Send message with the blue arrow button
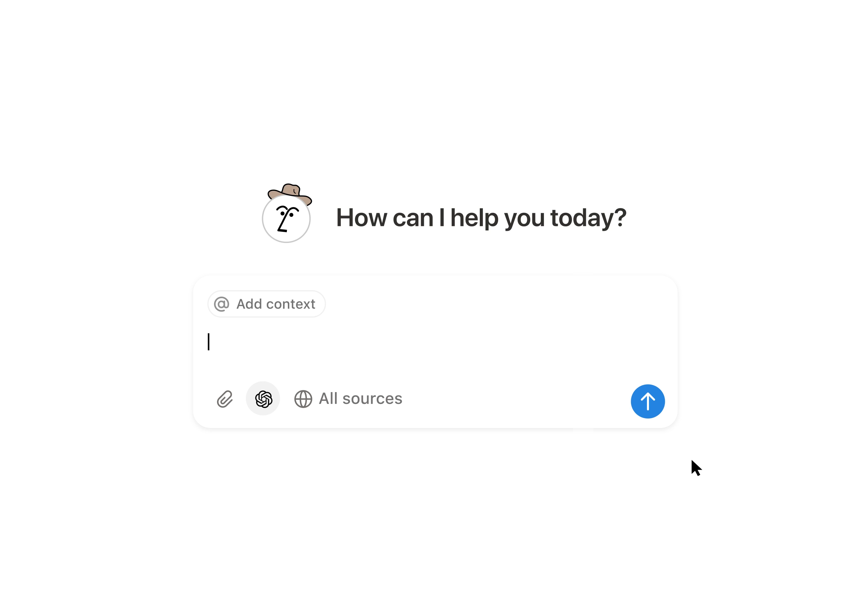 648,401
